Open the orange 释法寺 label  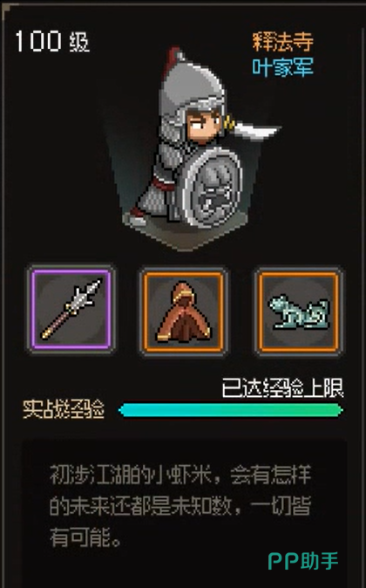coord(283,41)
